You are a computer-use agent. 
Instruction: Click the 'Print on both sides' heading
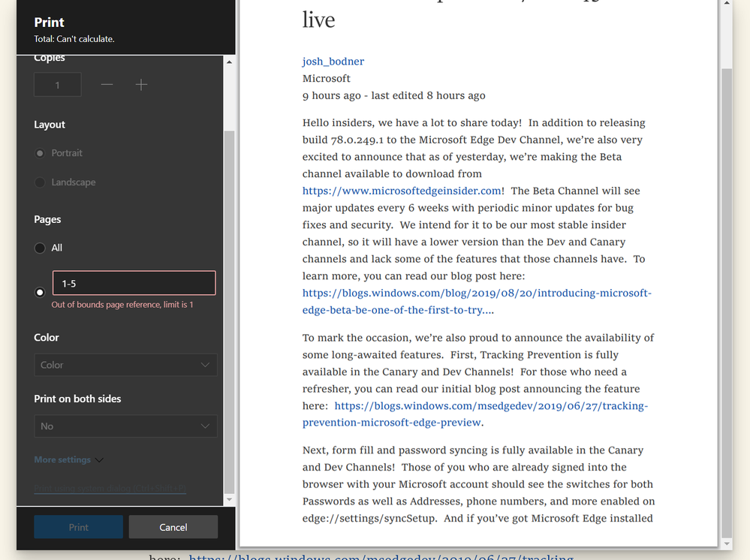[77, 399]
